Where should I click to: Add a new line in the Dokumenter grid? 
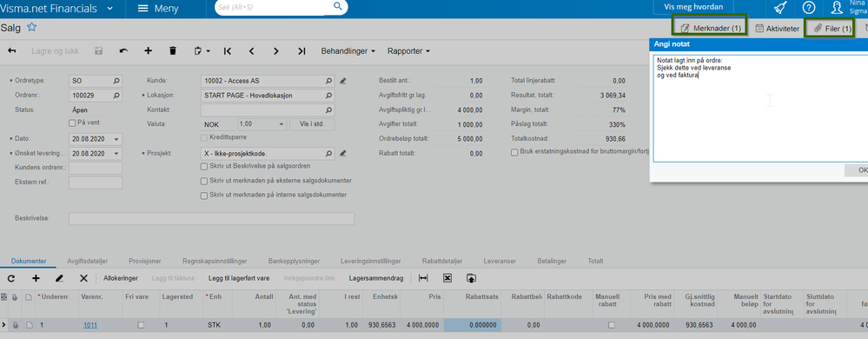click(36, 278)
